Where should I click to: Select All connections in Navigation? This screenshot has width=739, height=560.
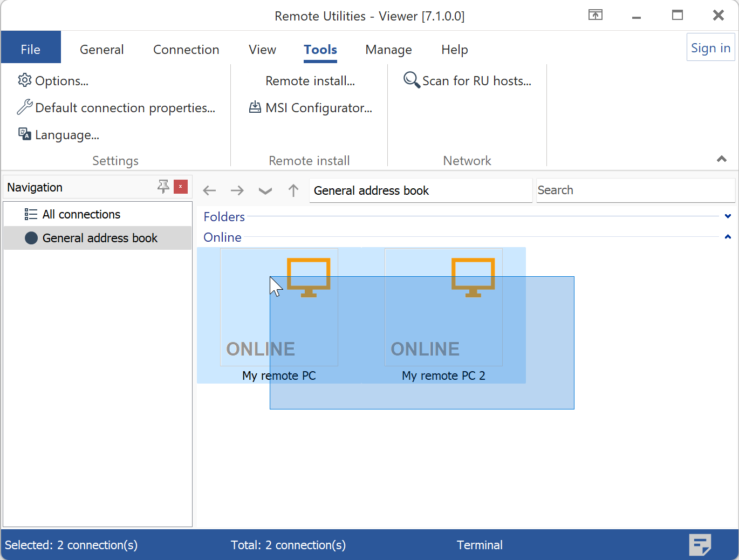[81, 214]
